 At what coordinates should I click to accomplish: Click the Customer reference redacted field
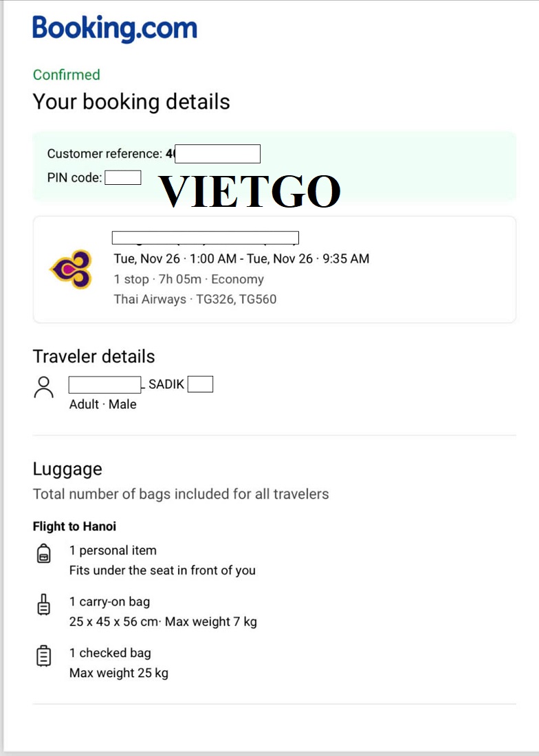point(217,154)
